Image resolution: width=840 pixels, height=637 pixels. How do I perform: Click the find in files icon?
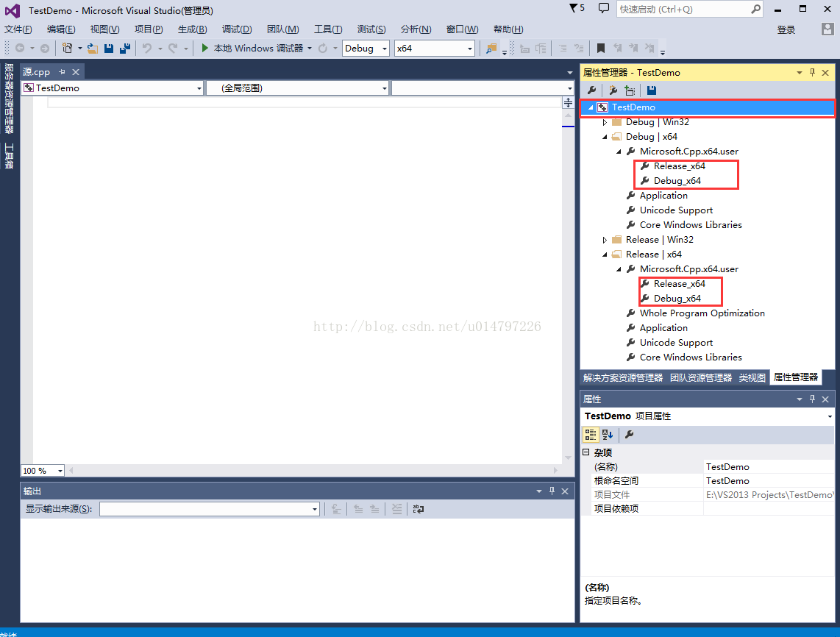491,49
